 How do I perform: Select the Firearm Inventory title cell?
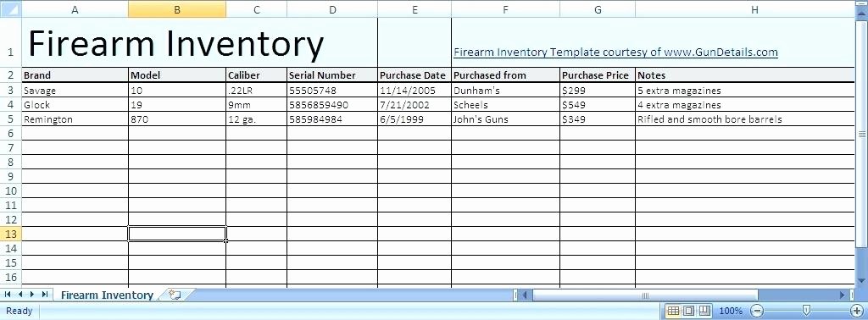click(199, 42)
